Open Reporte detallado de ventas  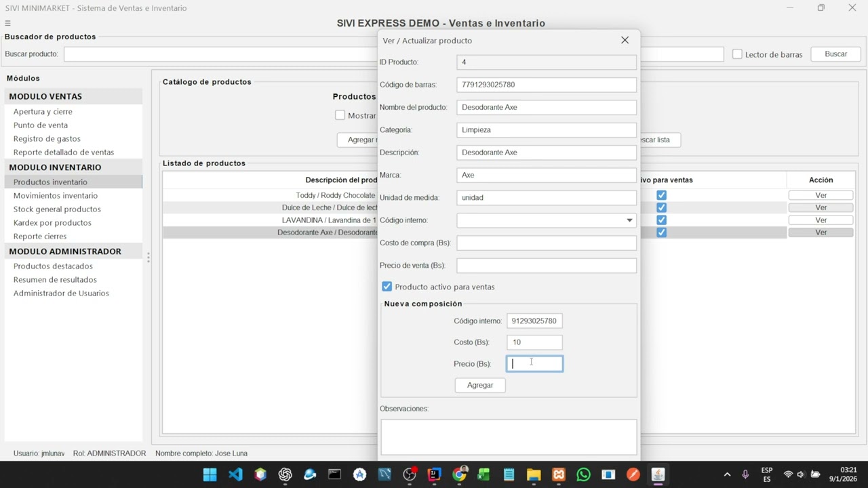[x=64, y=152]
